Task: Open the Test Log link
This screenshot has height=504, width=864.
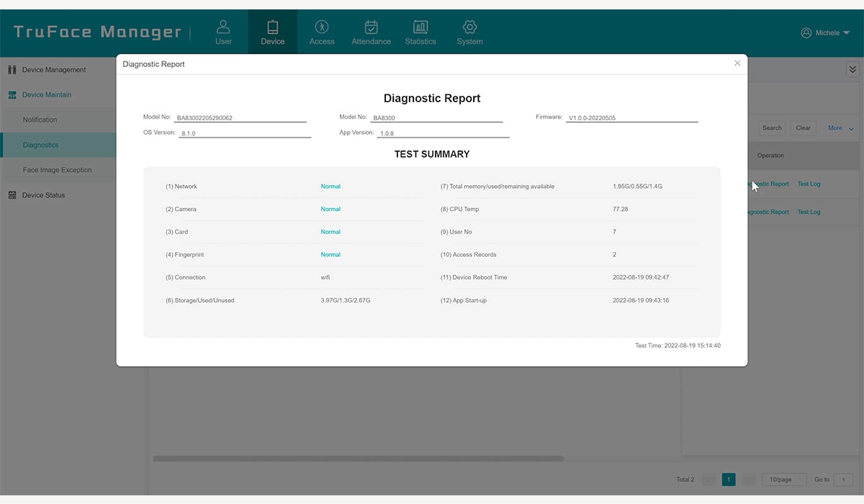Action: 809,184
